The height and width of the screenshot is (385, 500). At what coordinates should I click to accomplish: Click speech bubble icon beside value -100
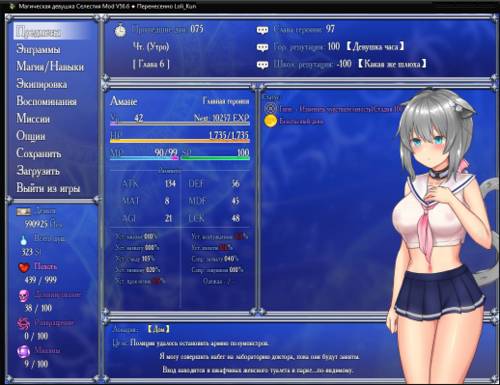[262, 65]
